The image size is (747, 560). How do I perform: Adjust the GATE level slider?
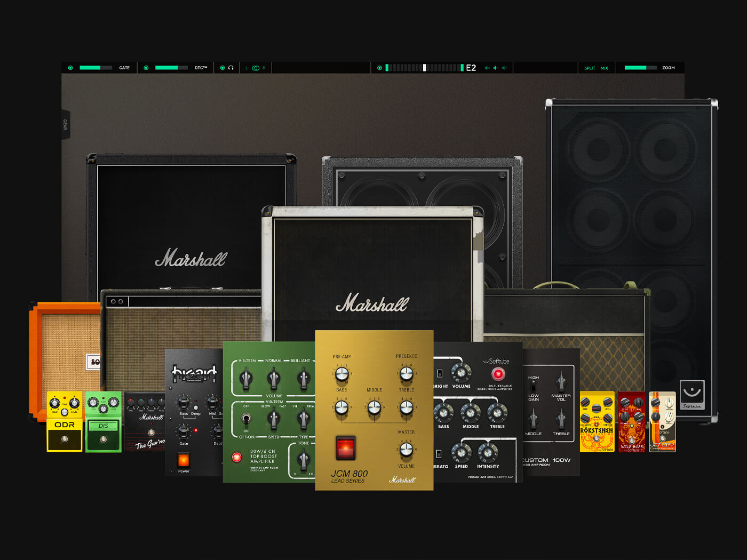[96, 68]
